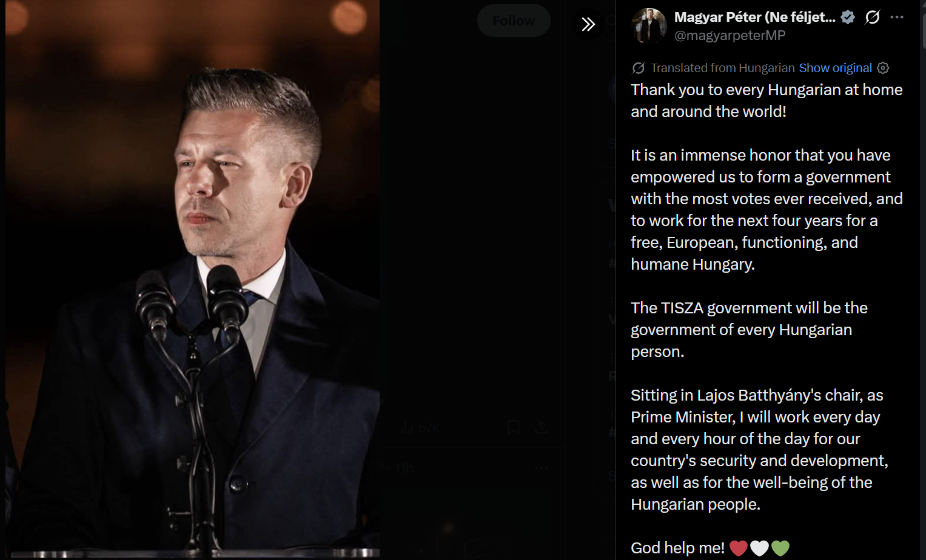
Task: Collapse the side panel with double-chevron icon
Action: (588, 24)
